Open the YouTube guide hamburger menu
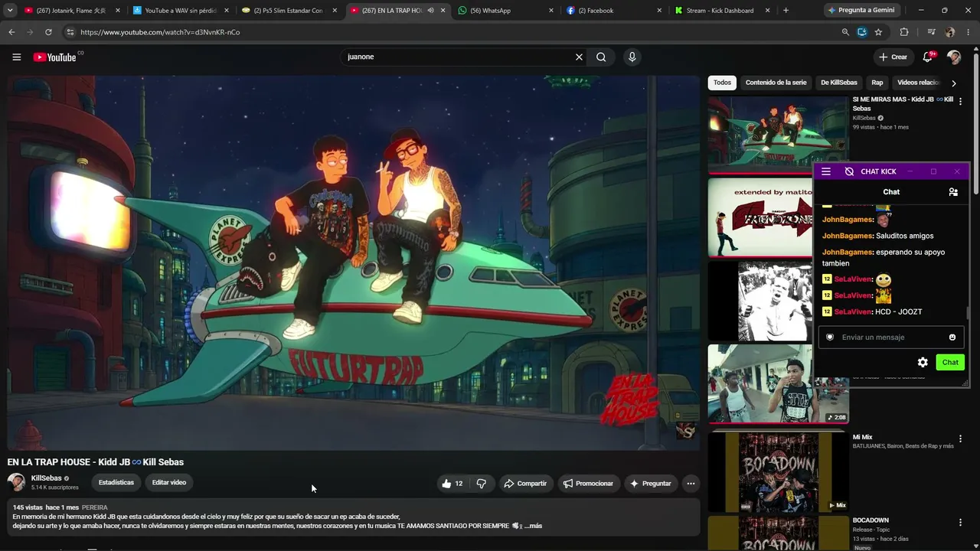This screenshot has width=980, height=551. click(x=16, y=57)
